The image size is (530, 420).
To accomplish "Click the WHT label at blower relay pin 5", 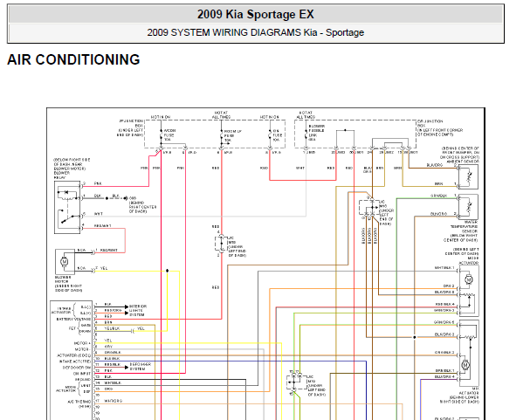I will pos(99,214).
